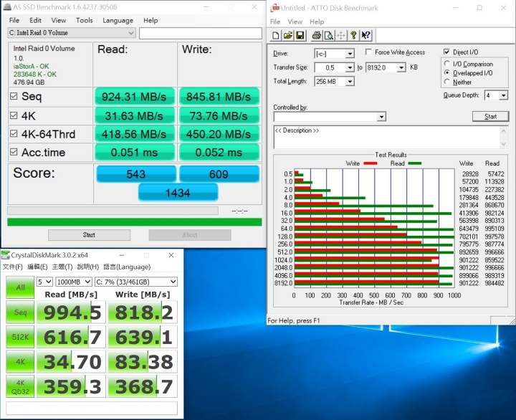Click the Seq button in CrystalDiskMark
516x420 pixels.
pos(20,312)
